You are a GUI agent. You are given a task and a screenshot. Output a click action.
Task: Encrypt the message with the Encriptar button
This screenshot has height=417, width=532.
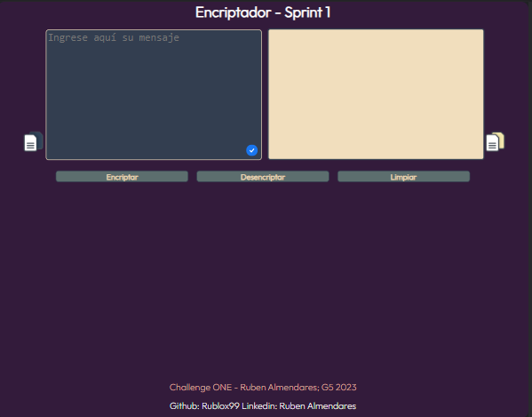[122, 177]
